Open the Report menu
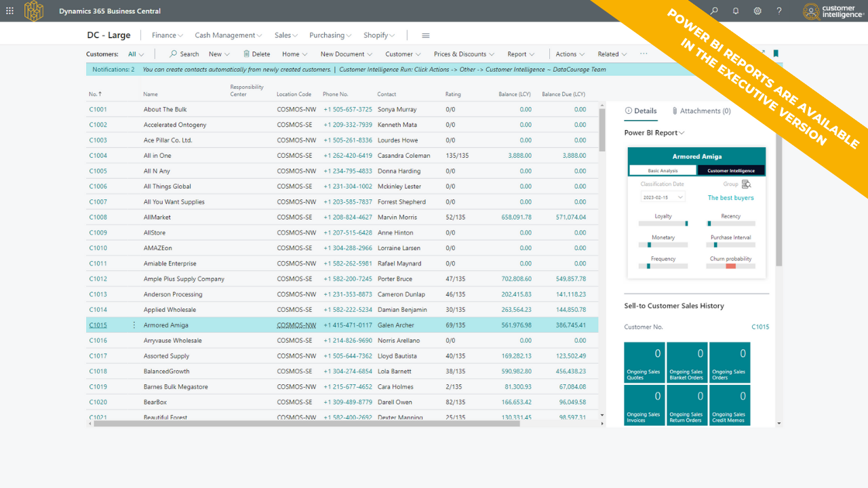The height and width of the screenshot is (488, 868). pyautogui.click(x=521, y=54)
